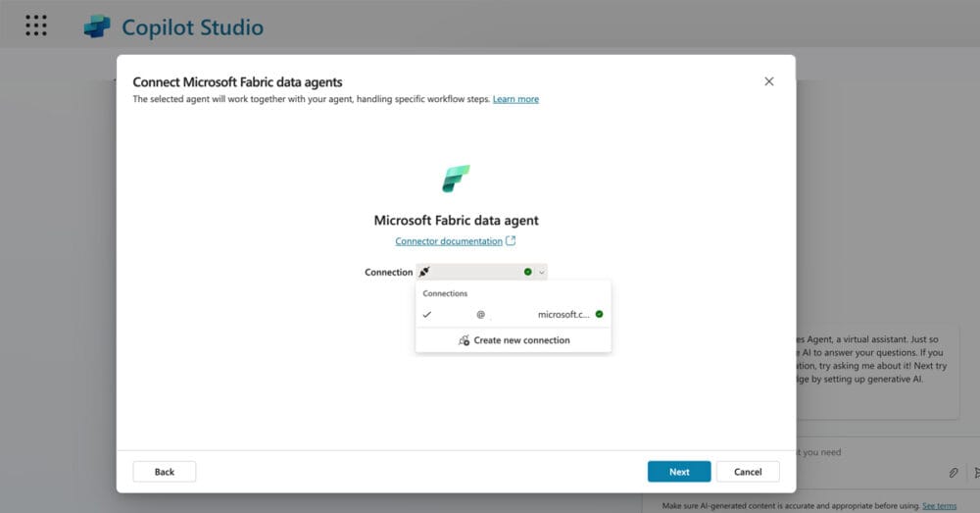Viewport: 980px width, 513px height.
Task: Click the Microsoft Fabric logo icon
Action: pos(457,179)
